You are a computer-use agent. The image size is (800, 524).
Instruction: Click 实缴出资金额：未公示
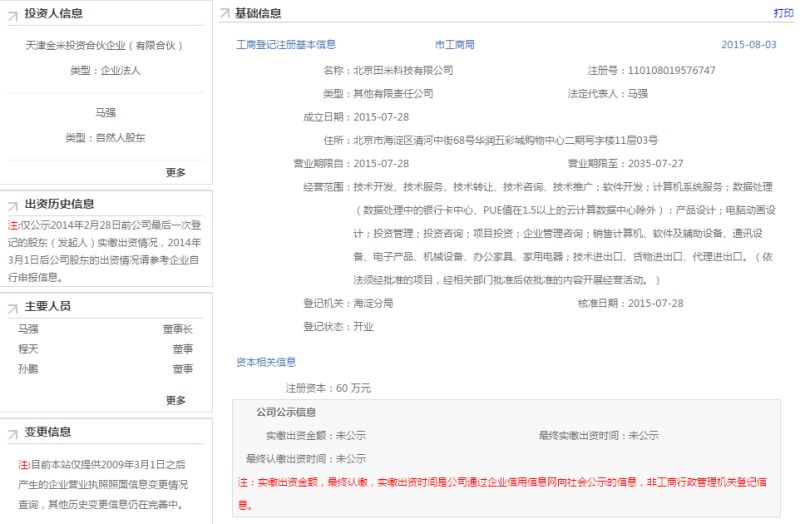point(316,436)
